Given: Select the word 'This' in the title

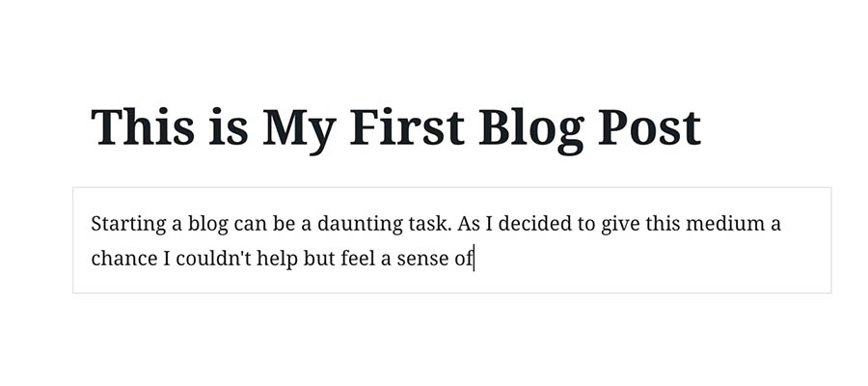Looking at the screenshot, I should click(143, 126).
